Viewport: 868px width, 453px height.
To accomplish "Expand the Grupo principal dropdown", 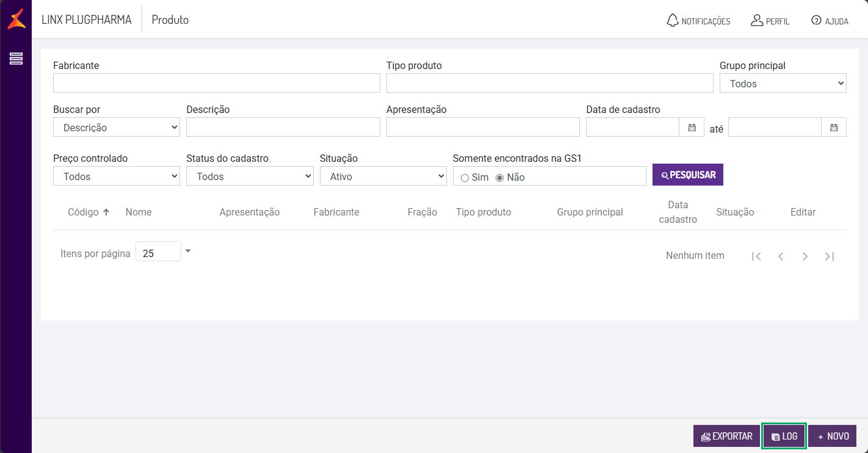I will tap(783, 84).
